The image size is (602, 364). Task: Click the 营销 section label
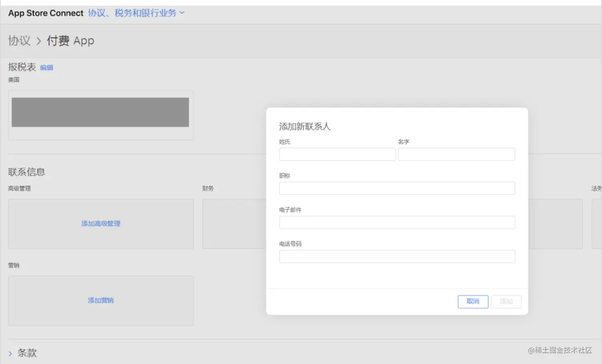click(x=14, y=265)
